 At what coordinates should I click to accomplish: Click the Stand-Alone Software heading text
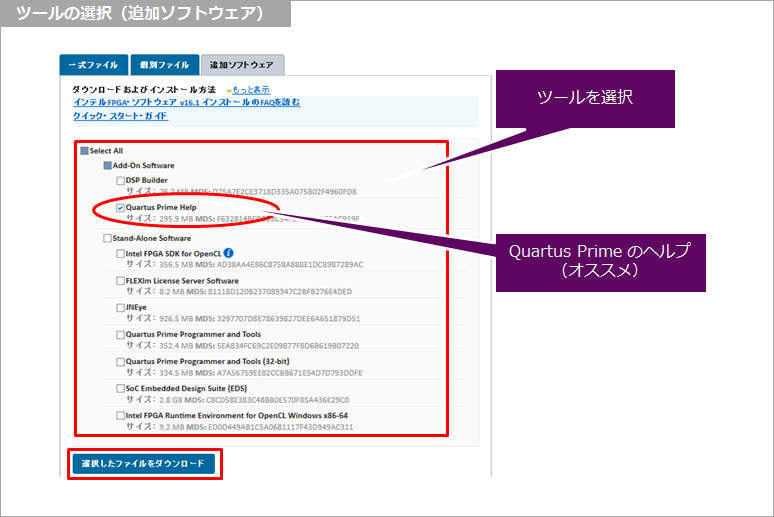152,238
